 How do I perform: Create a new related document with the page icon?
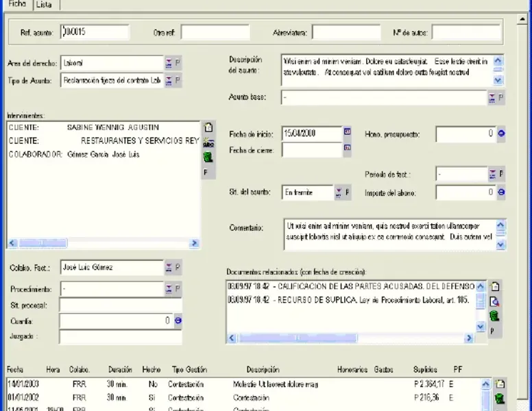point(494,286)
